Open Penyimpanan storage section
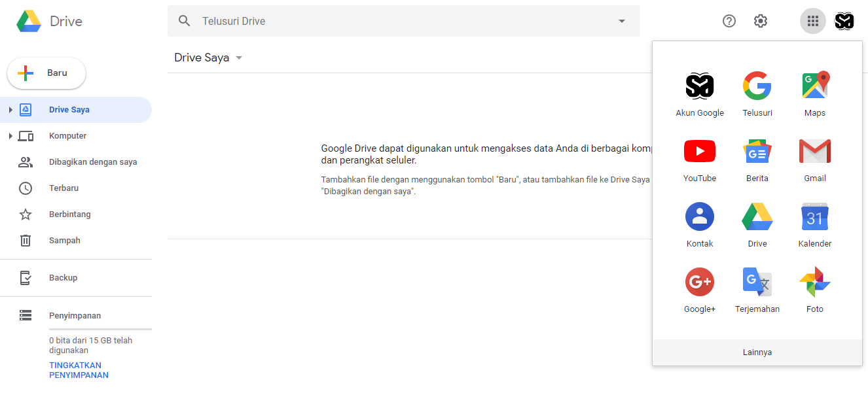868x410 pixels. coord(76,316)
